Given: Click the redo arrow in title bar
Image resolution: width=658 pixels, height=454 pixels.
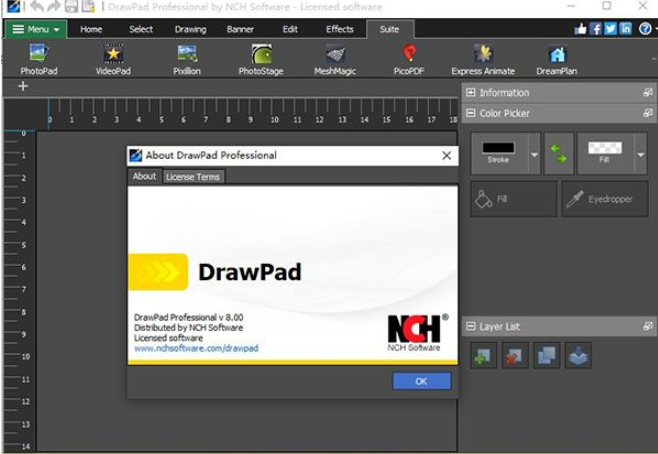Looking at the screenshot, I should point(54,6).
